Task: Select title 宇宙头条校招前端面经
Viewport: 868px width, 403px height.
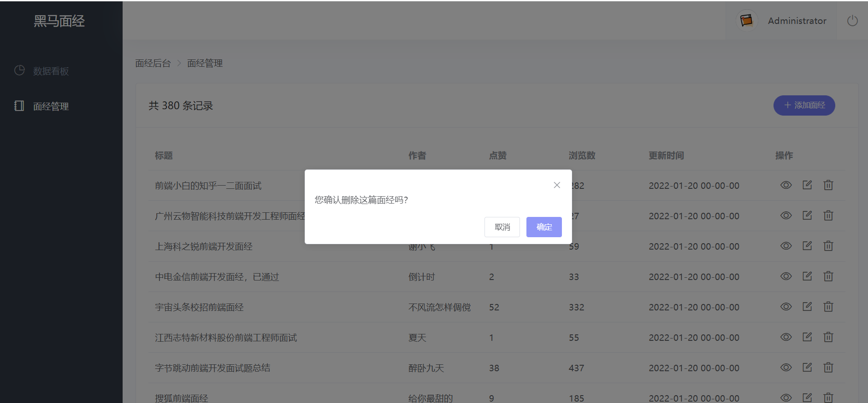Action: pyautogui.click(x=199, y=307)
